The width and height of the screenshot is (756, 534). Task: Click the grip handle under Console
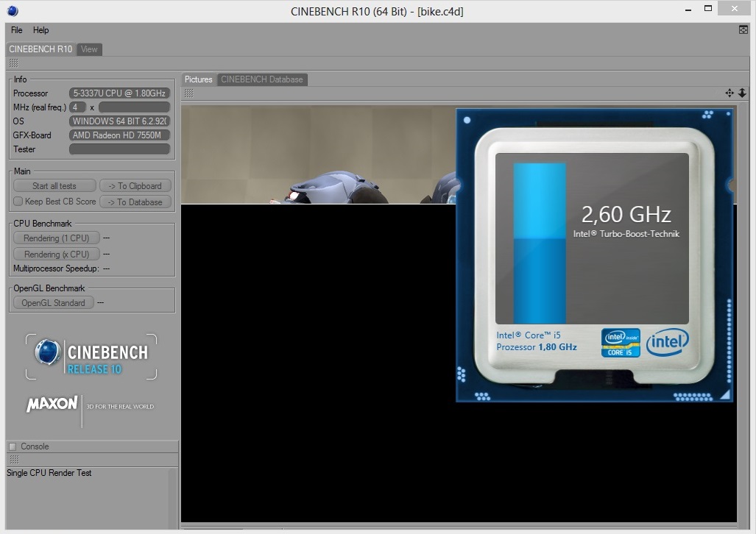tap(14, 460)
